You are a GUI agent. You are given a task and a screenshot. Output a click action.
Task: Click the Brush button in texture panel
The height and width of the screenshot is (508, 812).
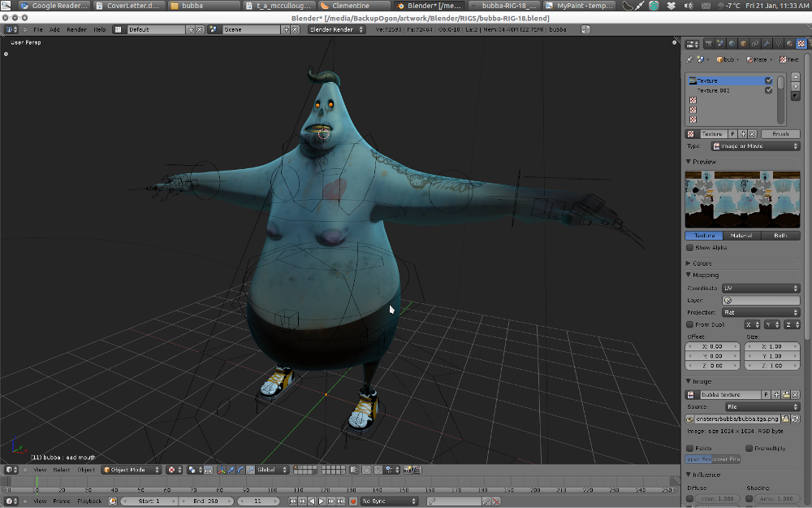[x=781, y=134]
